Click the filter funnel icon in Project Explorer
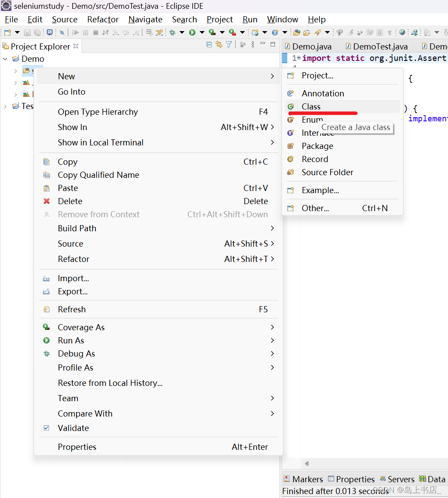 pos(229,45)
